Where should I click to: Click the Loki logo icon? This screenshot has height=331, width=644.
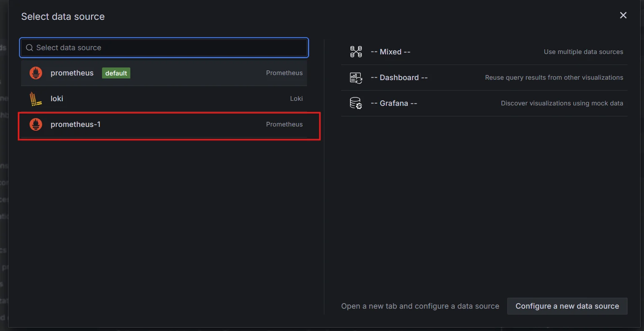36,98
